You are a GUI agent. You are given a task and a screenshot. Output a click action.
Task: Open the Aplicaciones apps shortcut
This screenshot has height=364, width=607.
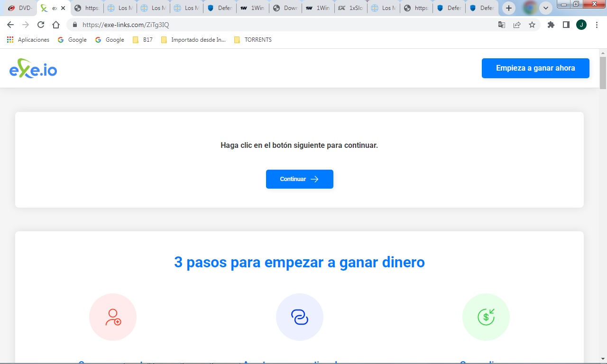click(28, 40)
